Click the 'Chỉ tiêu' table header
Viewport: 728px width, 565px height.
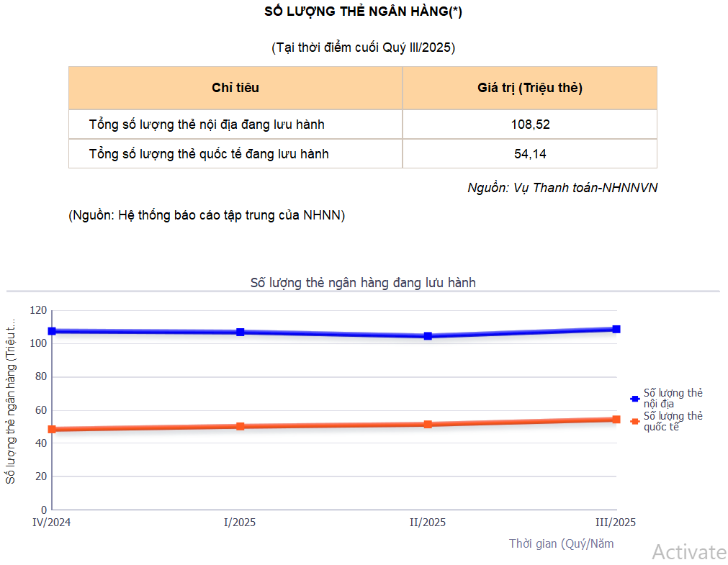[235, 88]
